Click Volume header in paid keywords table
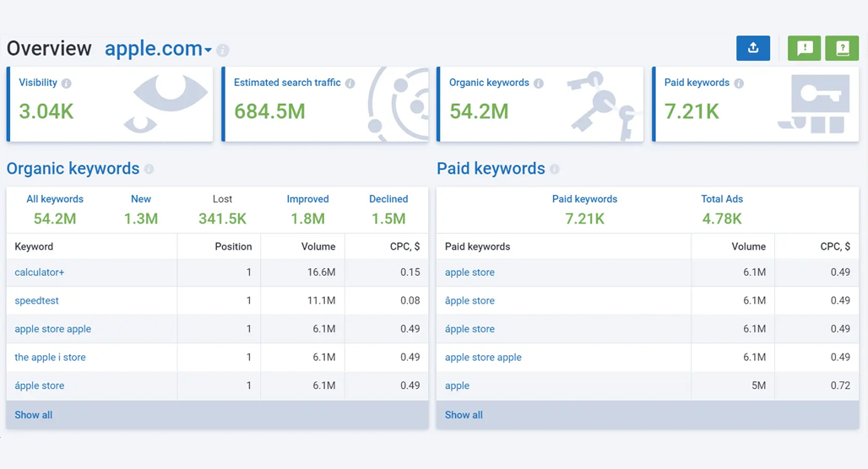Image resolution: width=868 pixels, height=469 pixels. 748,246
